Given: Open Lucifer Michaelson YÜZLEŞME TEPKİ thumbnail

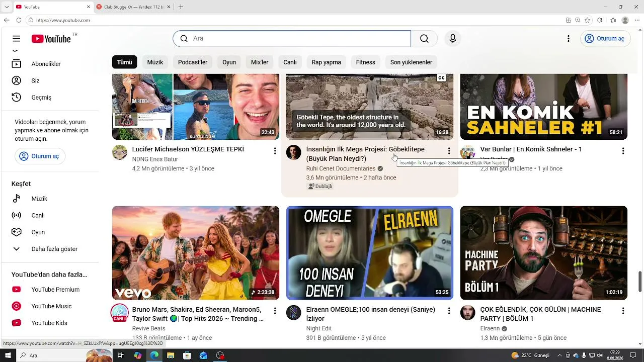Looking at the screenshot, I should click(196, 107).
